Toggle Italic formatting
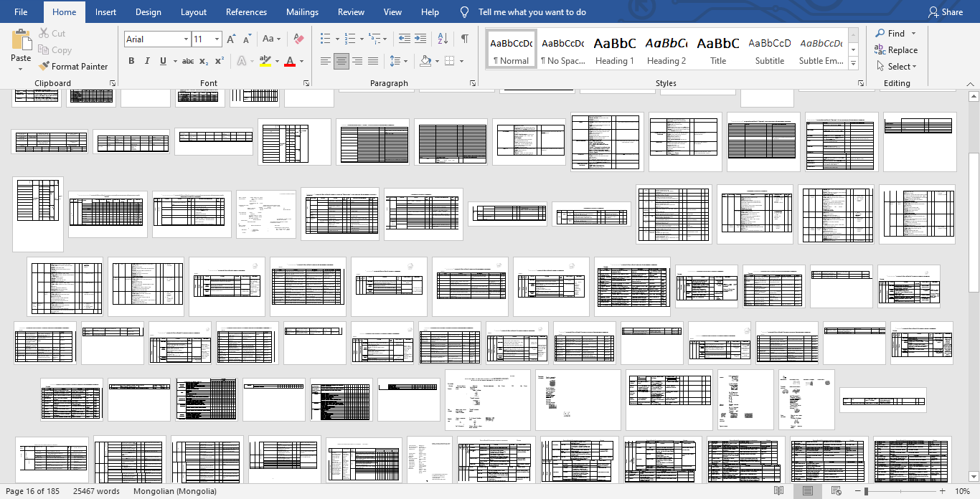Image resolution: width=980 pixels, height=499 pixels. 147,61
